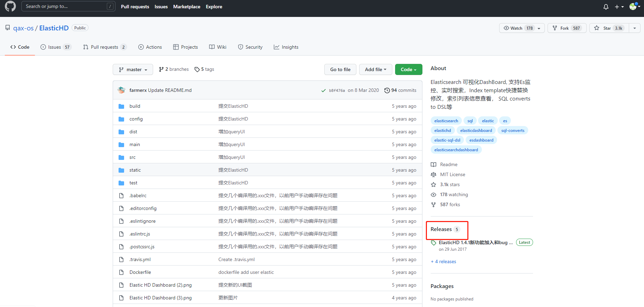Viewport: 644px width, 307px height.
Task: Show the + 4 releases link
Action: pyautogui.click(x=444, y=262)
